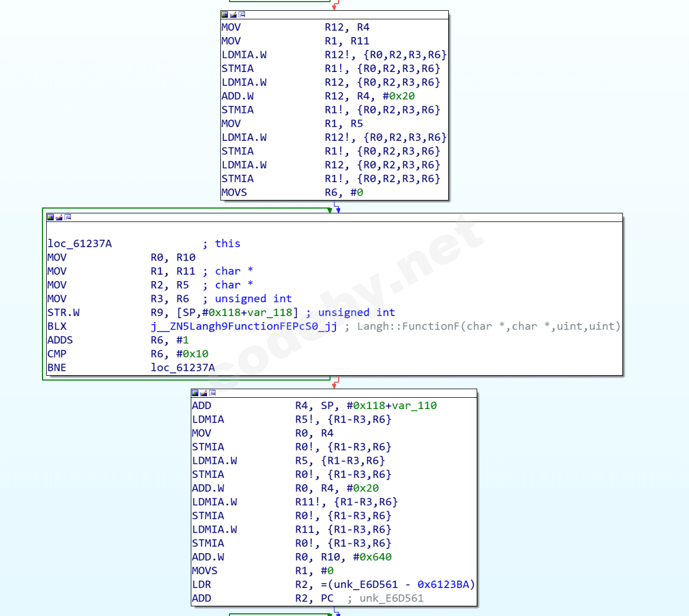Follow the loc_61237A target in the BNE instruction

click(183, 368)
